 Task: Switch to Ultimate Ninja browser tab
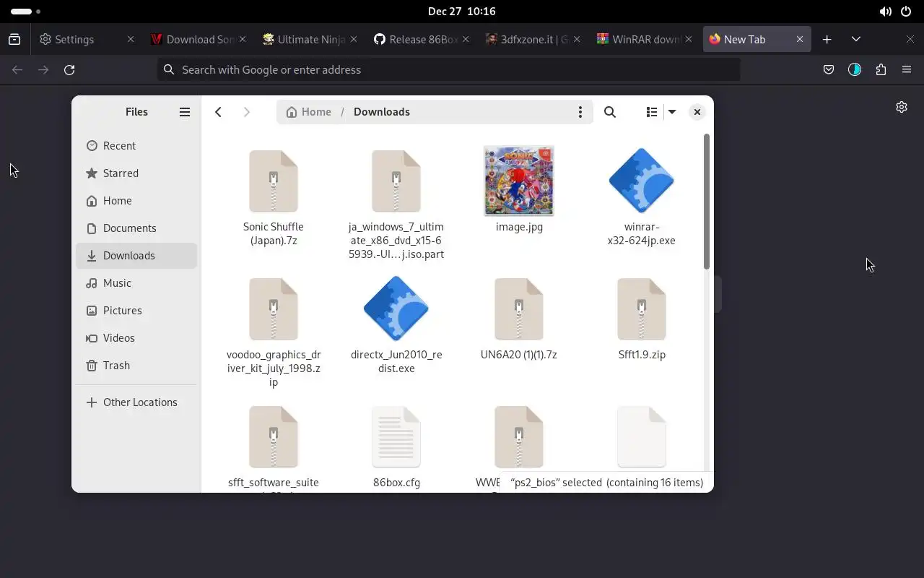310,40
